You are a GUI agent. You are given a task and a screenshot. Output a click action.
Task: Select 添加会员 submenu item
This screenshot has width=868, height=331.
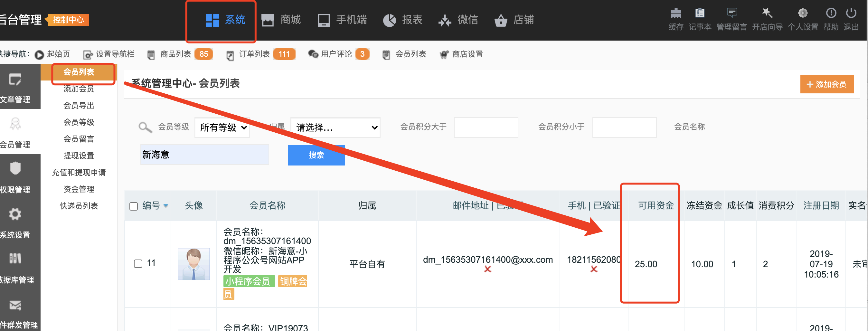[79, 89]
